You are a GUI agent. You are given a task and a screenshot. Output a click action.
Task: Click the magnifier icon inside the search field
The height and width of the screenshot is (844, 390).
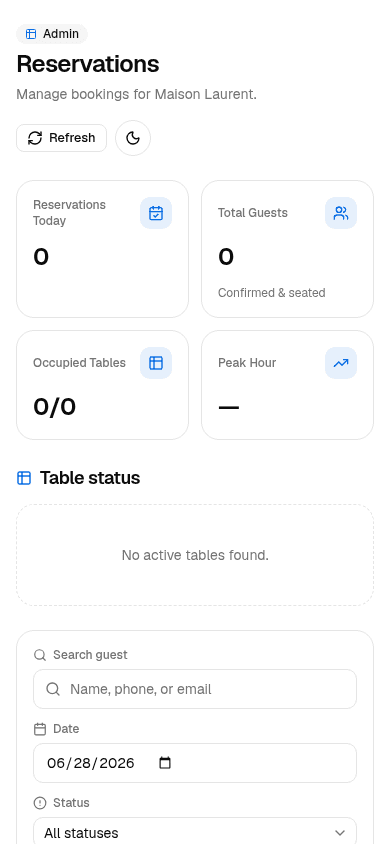[53, 689]
